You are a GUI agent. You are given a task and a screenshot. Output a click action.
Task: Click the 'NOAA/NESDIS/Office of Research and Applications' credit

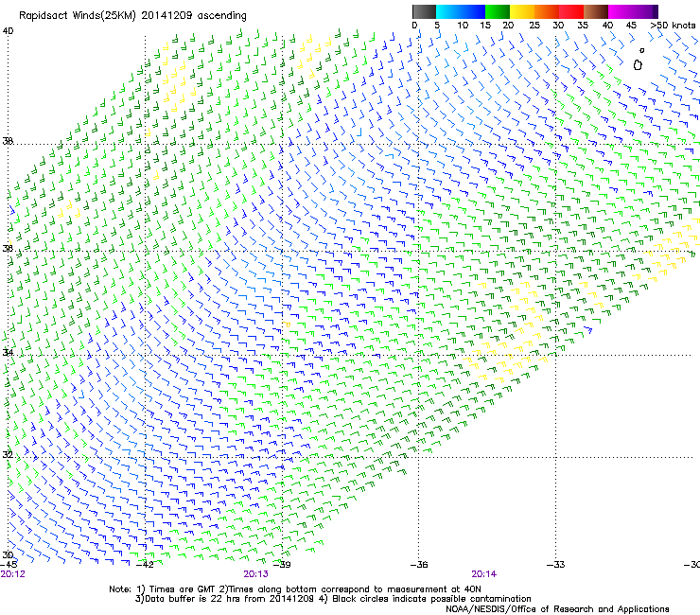point(557,609)
